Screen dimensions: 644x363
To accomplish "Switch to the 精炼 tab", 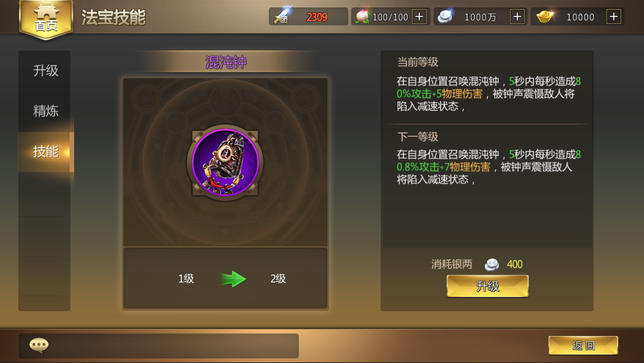I will (x=44, y=111).
